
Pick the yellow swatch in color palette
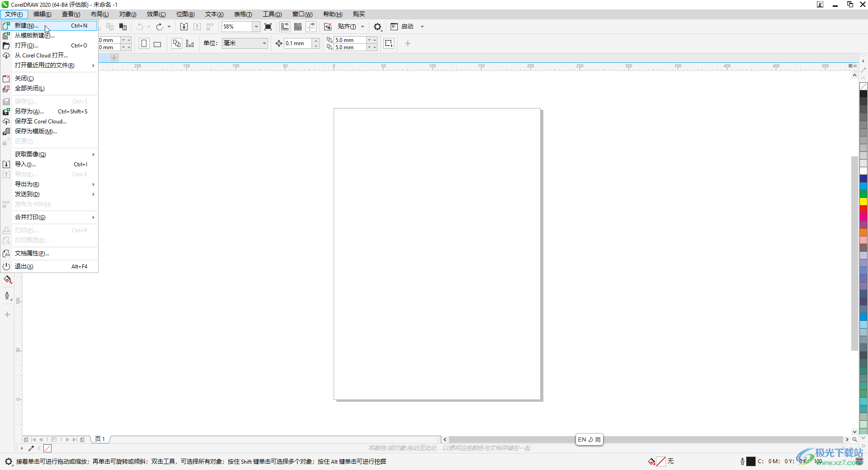[863, 202]
